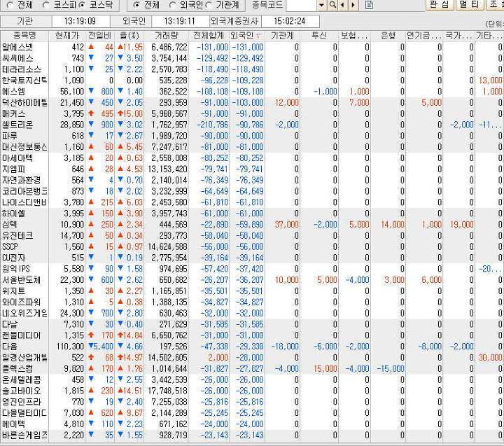The width and height of the screenshot is (504, 446).
Task: Select the 다음 stock row name
Action: pos(10,347)
